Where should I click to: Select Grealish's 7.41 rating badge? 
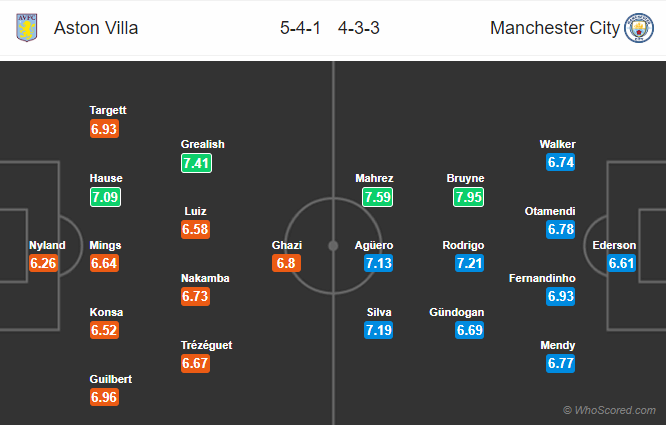coord(196,163)
